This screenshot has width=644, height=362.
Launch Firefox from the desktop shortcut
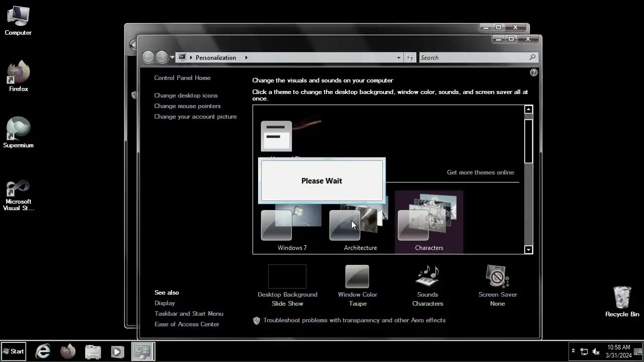[x=18, y=76]
